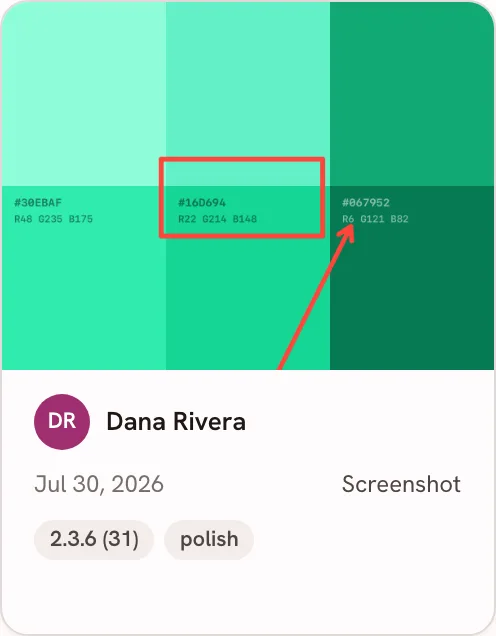Select the R48 G235 B175 value text
The image size is (496, 636).
tap(54, 219)
